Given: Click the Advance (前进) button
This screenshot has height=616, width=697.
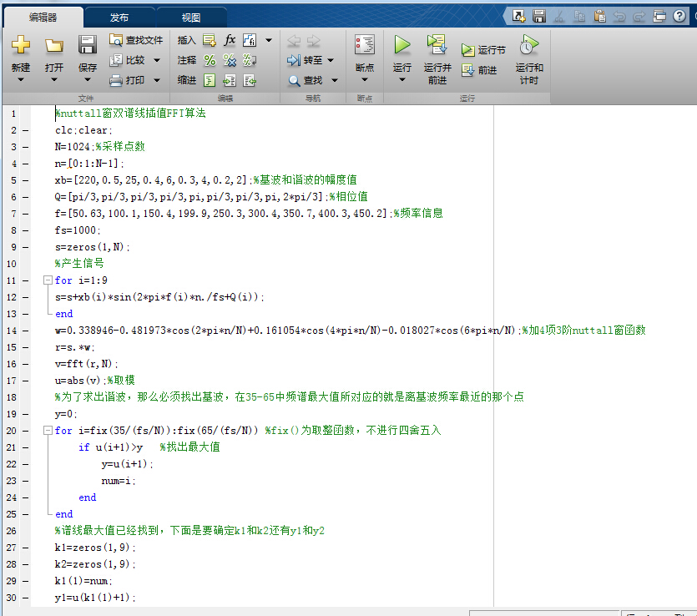Looking at the screenshot, I should point(480,70).
